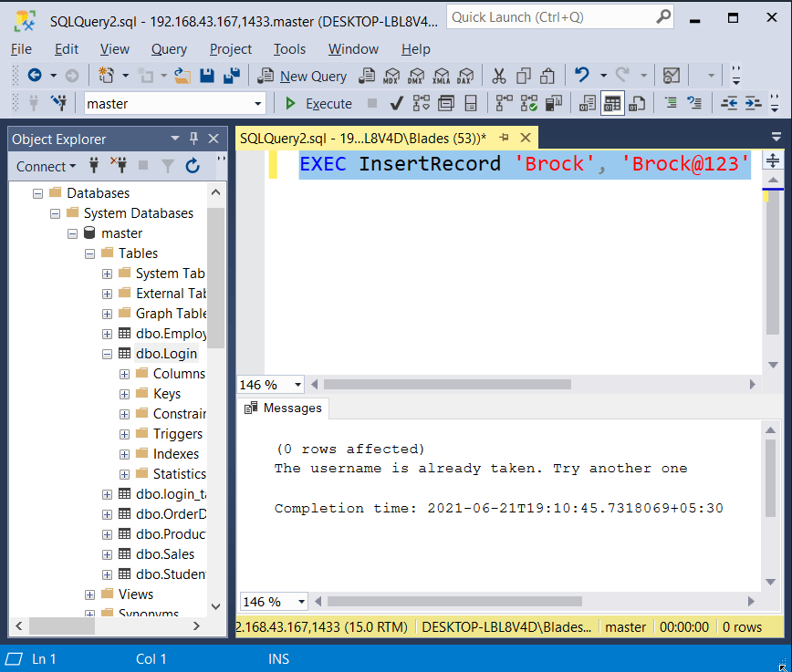Collapse the dbo.Login table node
Viewport: 792px width, 672px height.
(x=107, y=354)
